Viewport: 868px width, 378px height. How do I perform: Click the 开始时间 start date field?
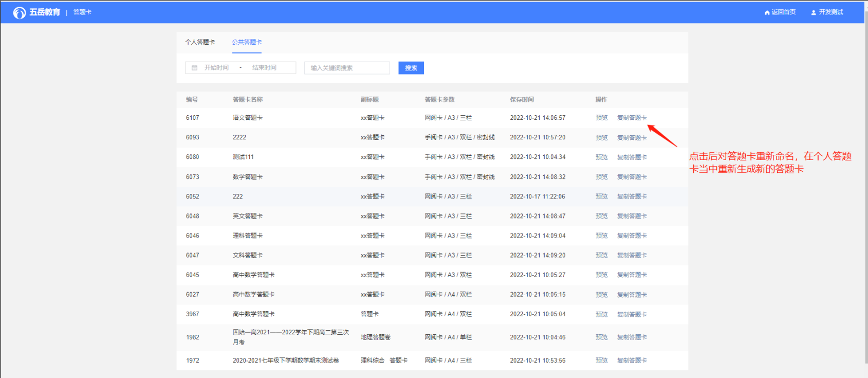[x=216, y=68]
